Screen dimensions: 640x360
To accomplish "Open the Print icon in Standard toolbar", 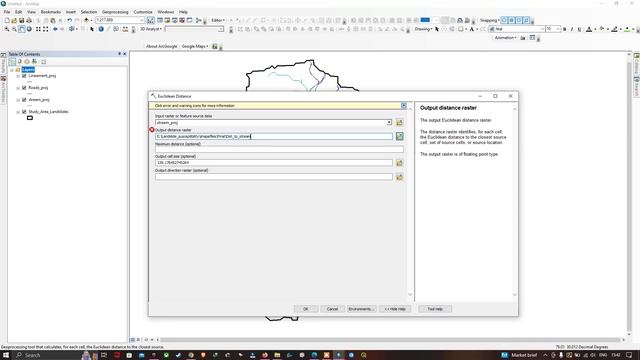I will pyautogui.click(x=29, y=20).
